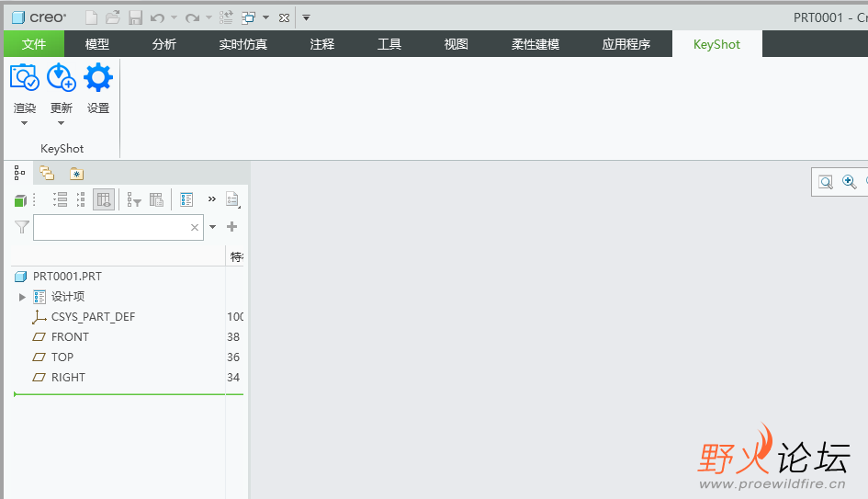868x499 pixels.
Task: Switch to the 柔性建模 ribbon tab
Action: (535, 44)
